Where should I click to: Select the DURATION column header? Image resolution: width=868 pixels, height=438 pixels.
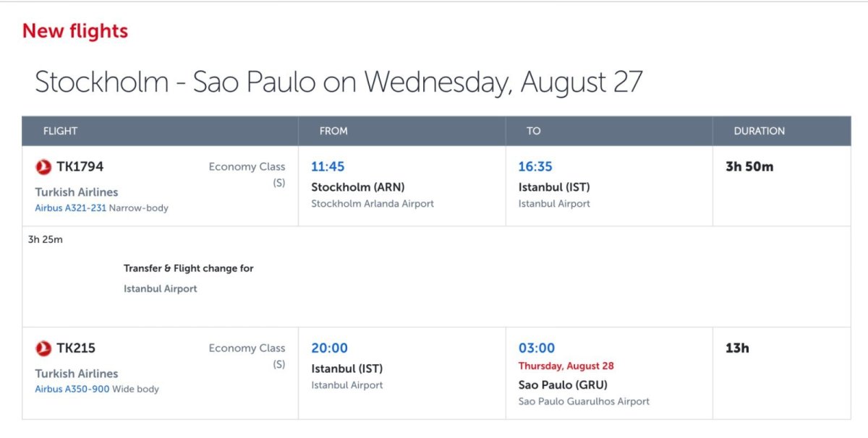tap(759, 131)
